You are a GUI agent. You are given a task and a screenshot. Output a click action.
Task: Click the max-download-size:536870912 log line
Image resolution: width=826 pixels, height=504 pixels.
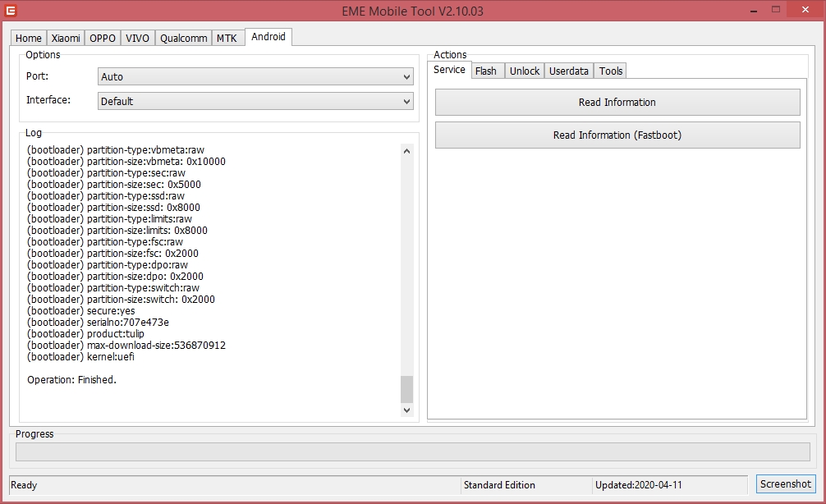click(x=126, y=346)
